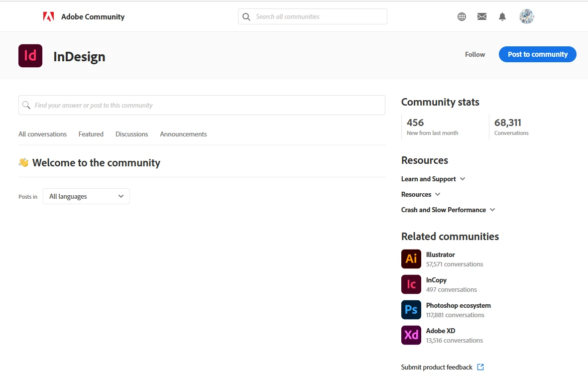Expand the Resources dropdown link
This screenshot has height=376, width=588.
421,194
